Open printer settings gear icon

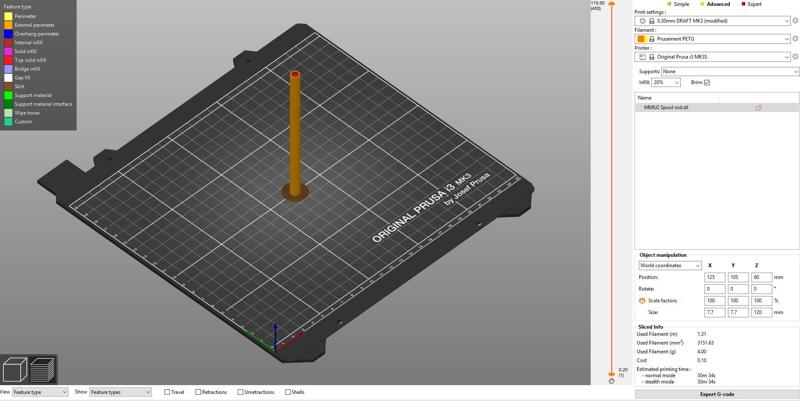795,57
